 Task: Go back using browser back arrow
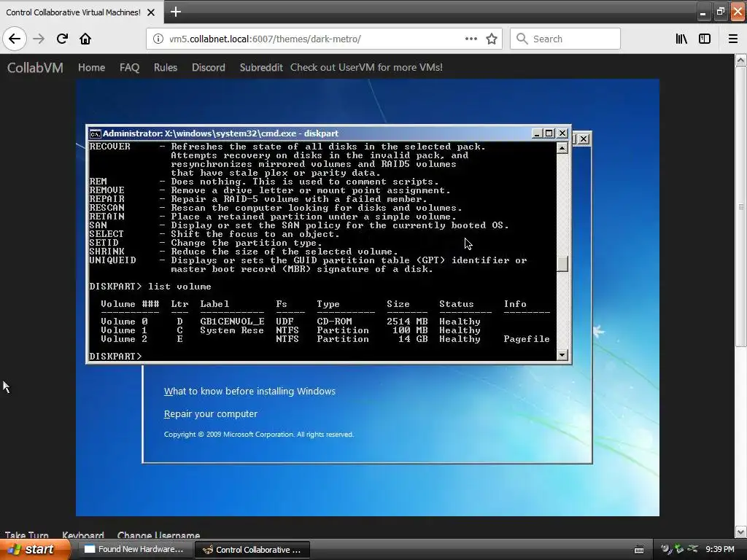(x=15, y=39)
